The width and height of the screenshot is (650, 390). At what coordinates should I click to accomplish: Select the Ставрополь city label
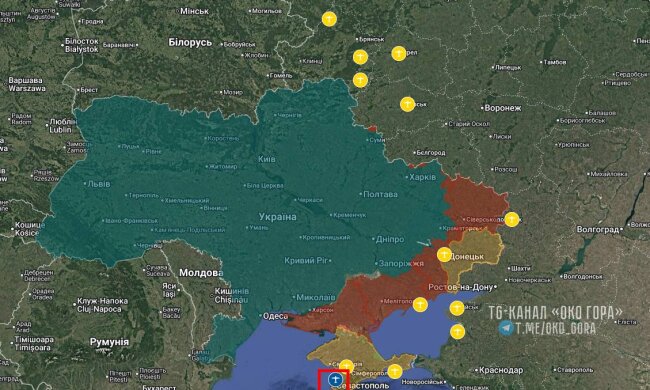pos(575,370)
